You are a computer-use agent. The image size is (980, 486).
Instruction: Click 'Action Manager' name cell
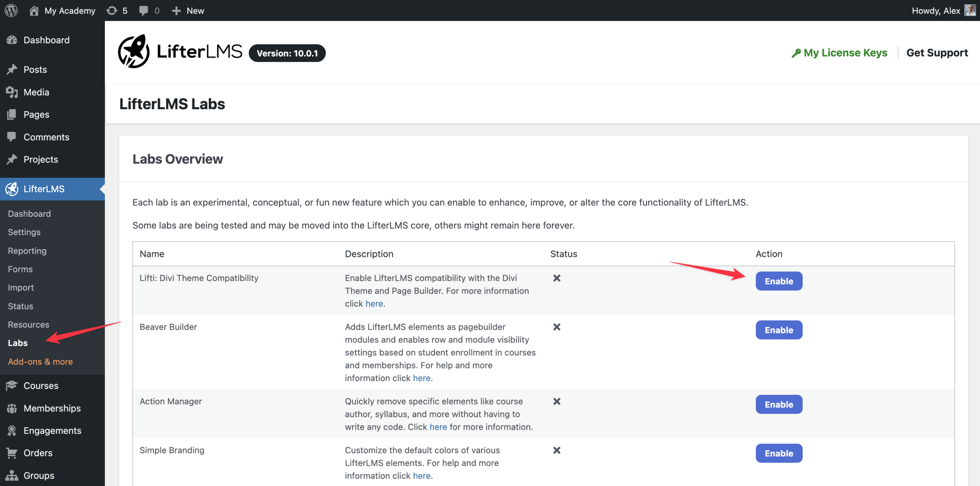click(x=170, y=401)
